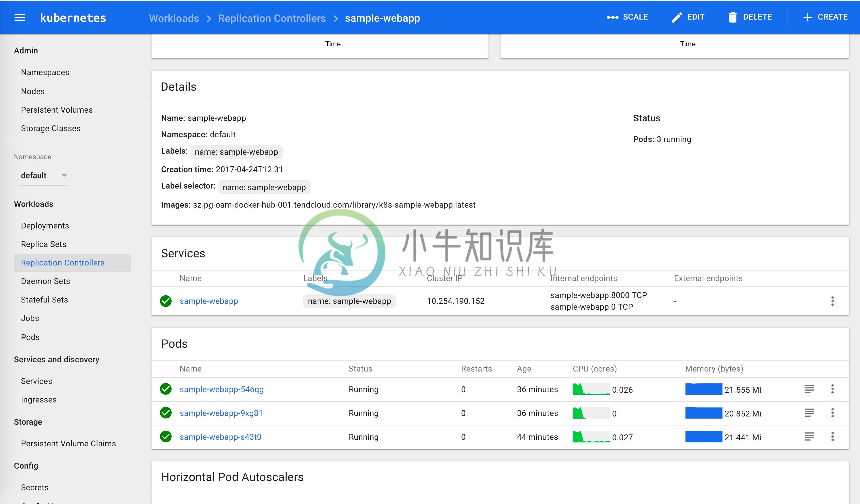Screen dimensions: 860x504
Task: Toggle status indicator for sample-webapp service
Action: pyautogui.click(x=166, y=301)
